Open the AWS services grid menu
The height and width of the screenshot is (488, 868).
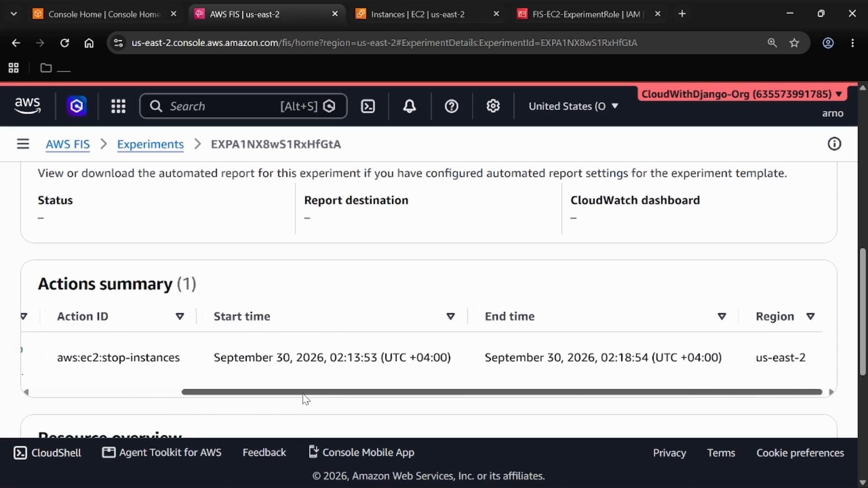[118, 106]
